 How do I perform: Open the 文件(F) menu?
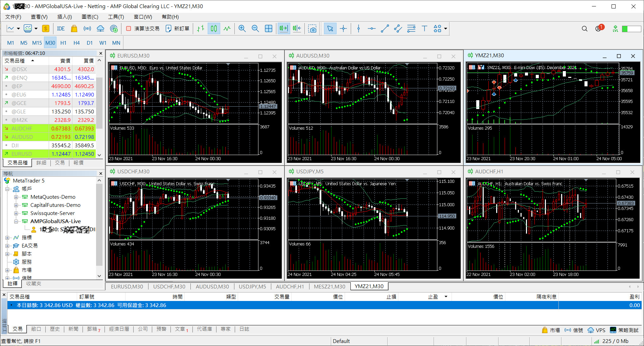click(x=13, y=17)
